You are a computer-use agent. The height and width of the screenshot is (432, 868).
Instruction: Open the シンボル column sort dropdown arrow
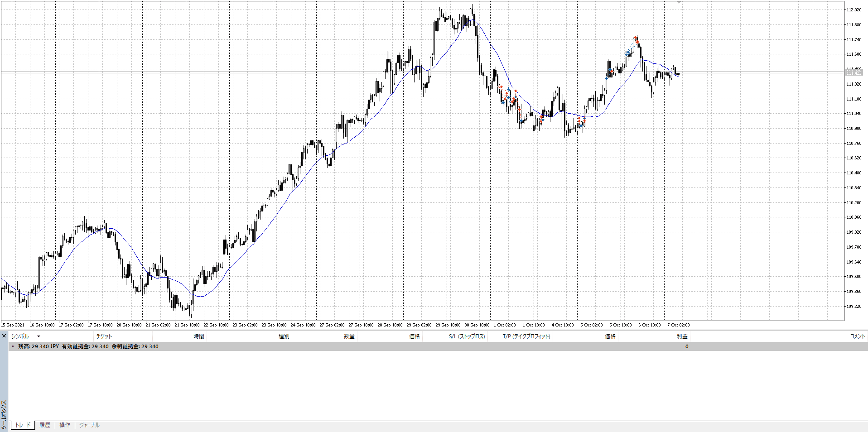39,336
